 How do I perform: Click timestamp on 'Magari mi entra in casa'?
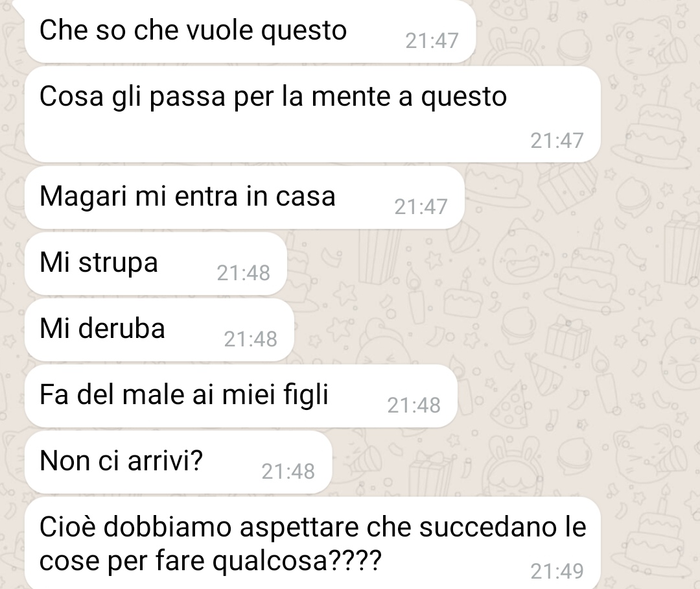coord(421,207)
